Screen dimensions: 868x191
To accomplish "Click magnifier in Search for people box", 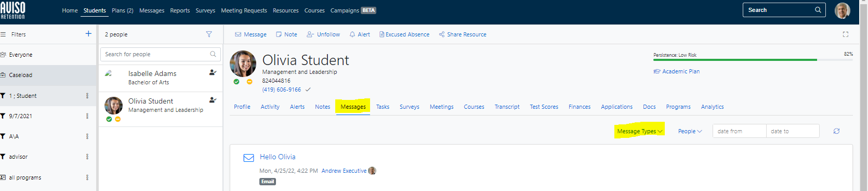I will (213, 54).
